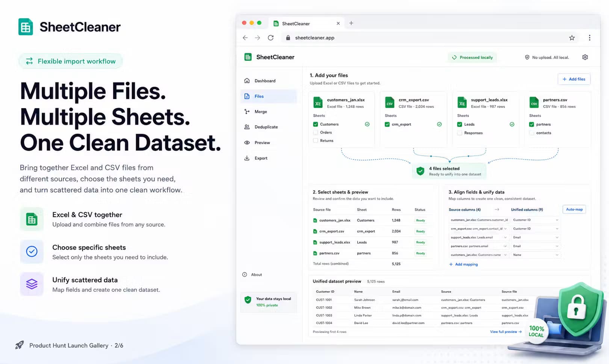Viewport: 609px width, 364px height.
Task: Click the partners.csv CSV file icon
Action: (534, 102)
